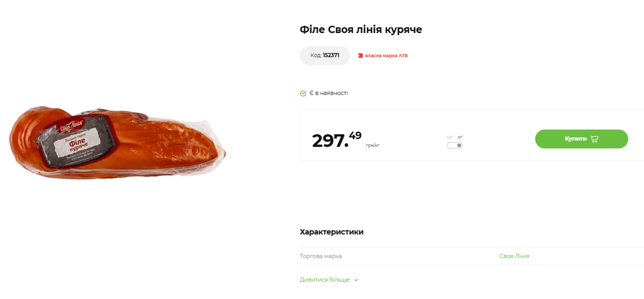Click the Характеристики section heading
This screenshot has height=299, width=644.
(x=331, y=232)
